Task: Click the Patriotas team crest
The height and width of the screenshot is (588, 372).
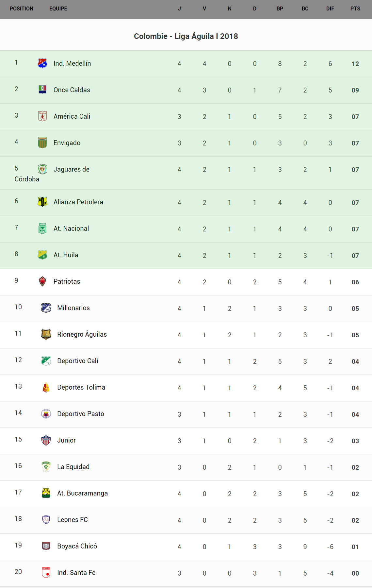Action: [42, 281]
